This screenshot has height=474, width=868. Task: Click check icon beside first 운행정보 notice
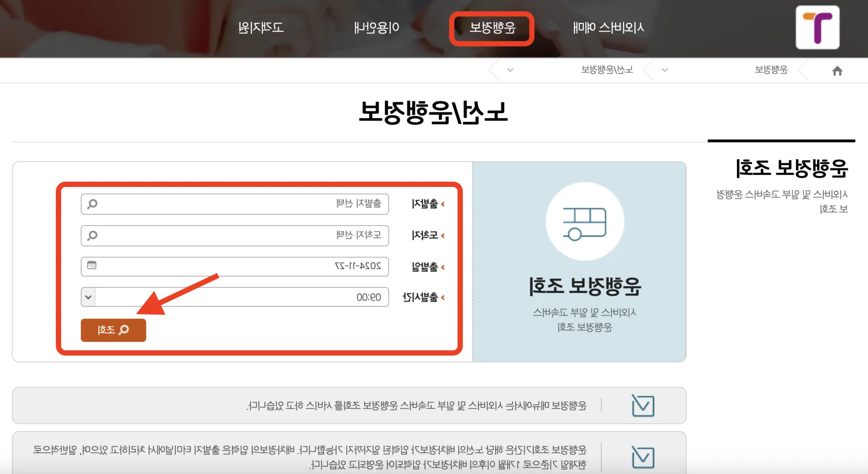[643, 406]
